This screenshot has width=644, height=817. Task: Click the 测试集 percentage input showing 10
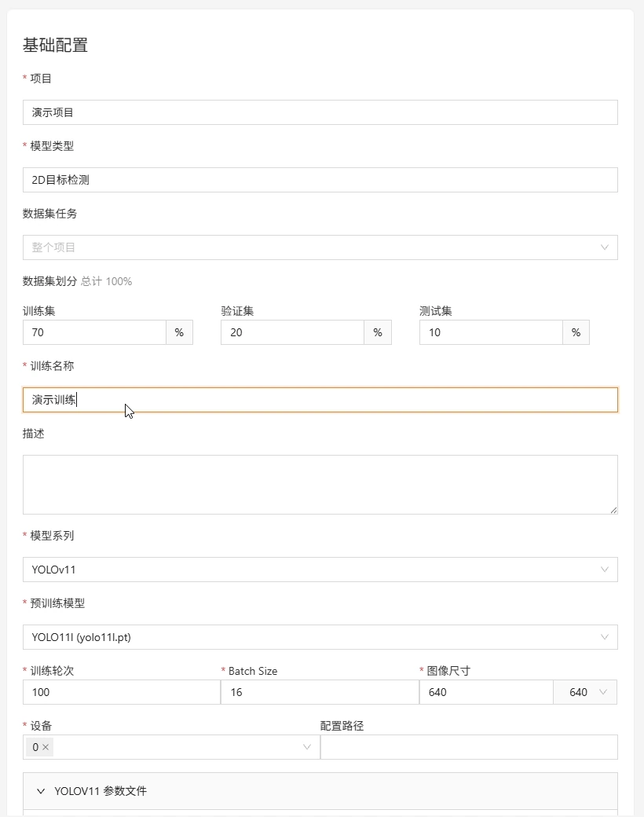(491, 332)
